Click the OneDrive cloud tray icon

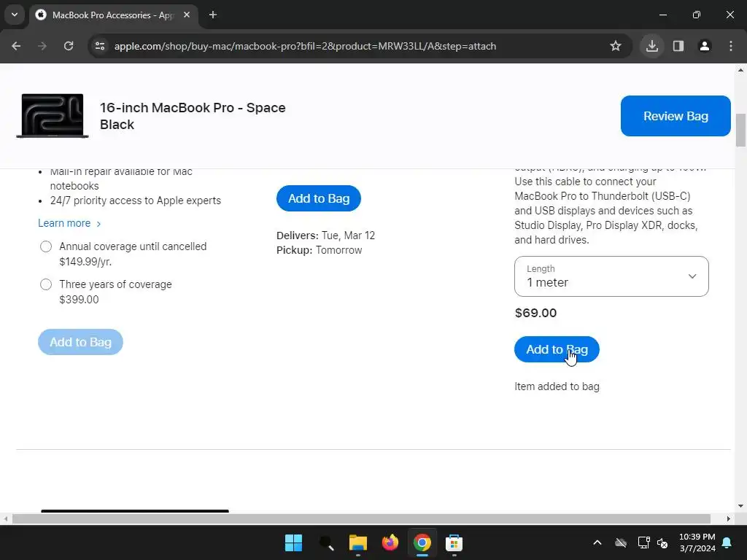620,542
